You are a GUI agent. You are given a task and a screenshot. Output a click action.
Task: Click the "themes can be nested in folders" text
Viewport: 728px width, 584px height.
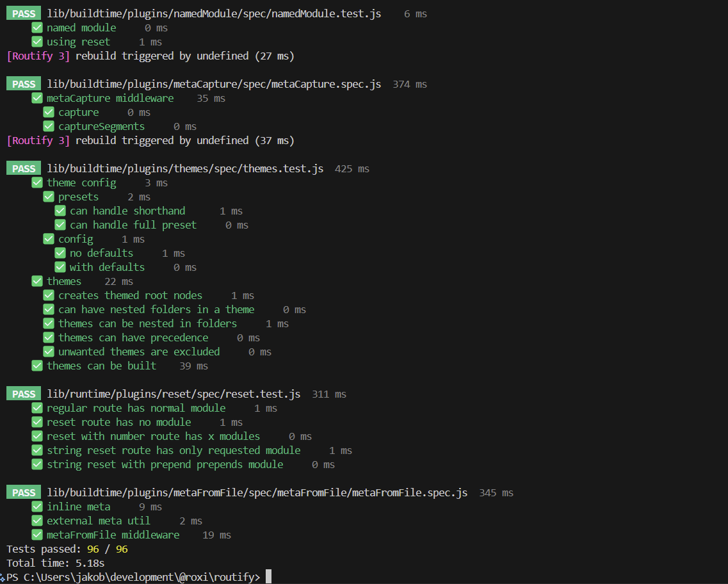coord(148,323)
